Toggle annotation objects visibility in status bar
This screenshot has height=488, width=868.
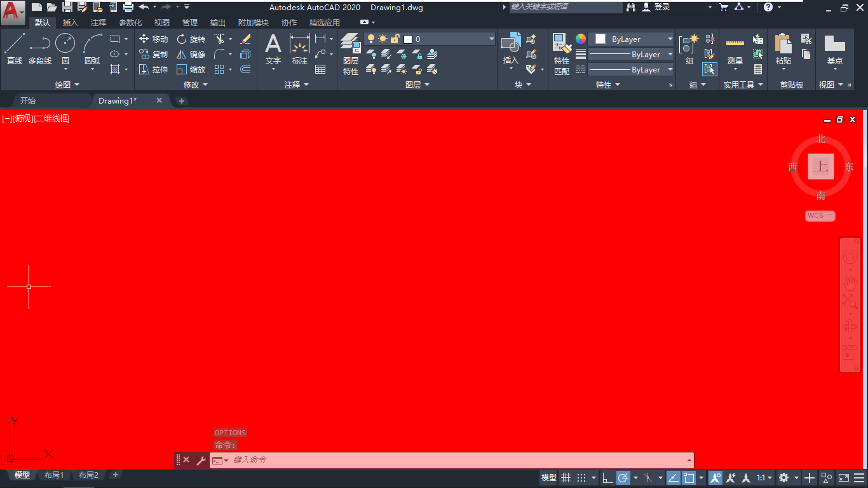click(x=715, y=477)
